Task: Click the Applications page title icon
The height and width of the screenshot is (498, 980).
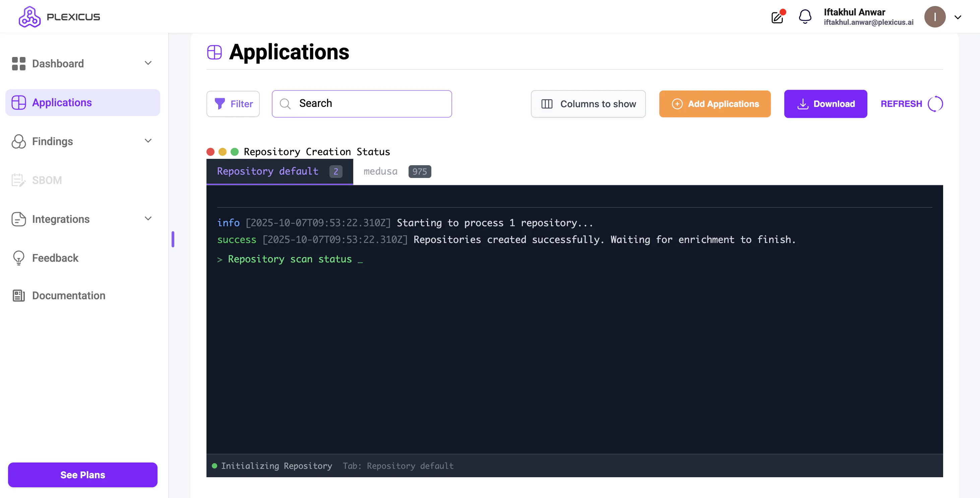Action: (215, 52)
